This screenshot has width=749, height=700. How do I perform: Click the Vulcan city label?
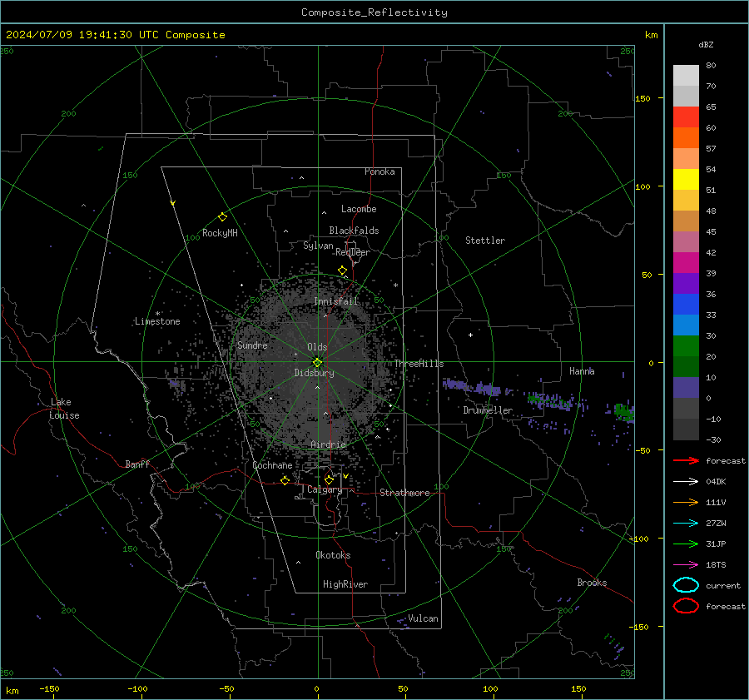[423, 618]
